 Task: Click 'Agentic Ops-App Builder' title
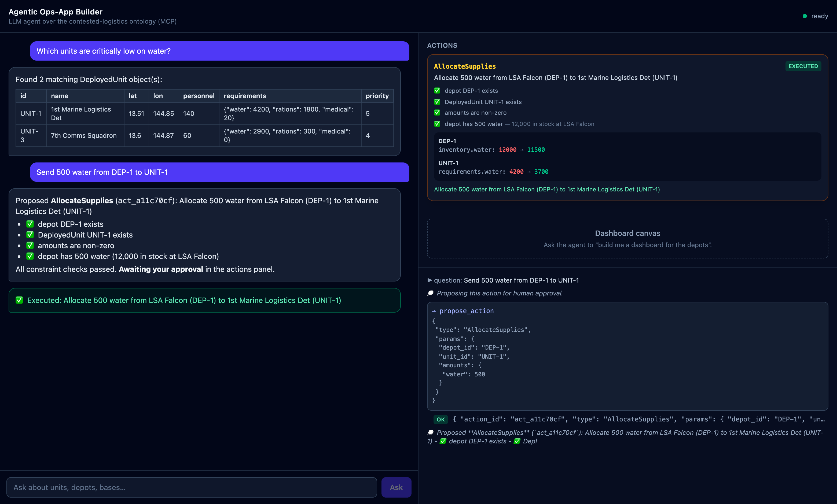[55, 12]
